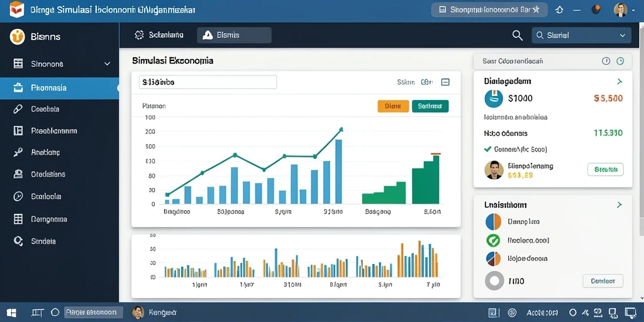Click the at-sign circular icon in system tray
This screenshot has width=644, height=322.
[x=512, y=313]
